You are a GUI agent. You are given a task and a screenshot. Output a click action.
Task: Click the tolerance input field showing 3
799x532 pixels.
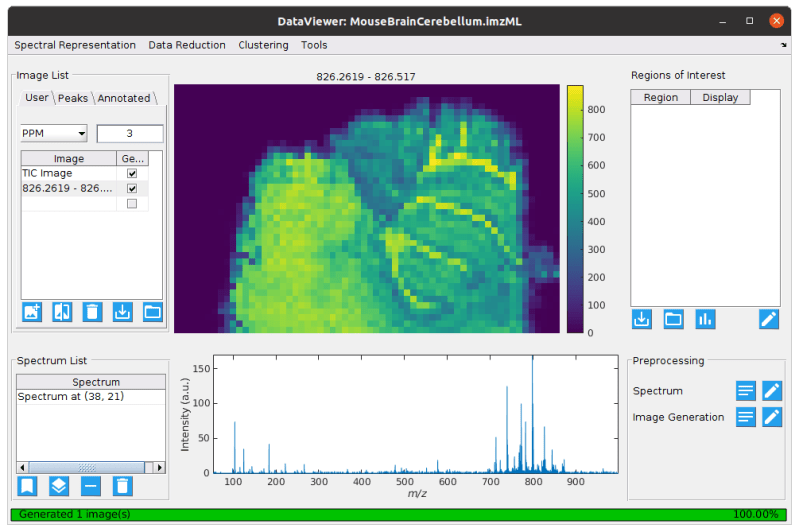click(x=130, y=134)
